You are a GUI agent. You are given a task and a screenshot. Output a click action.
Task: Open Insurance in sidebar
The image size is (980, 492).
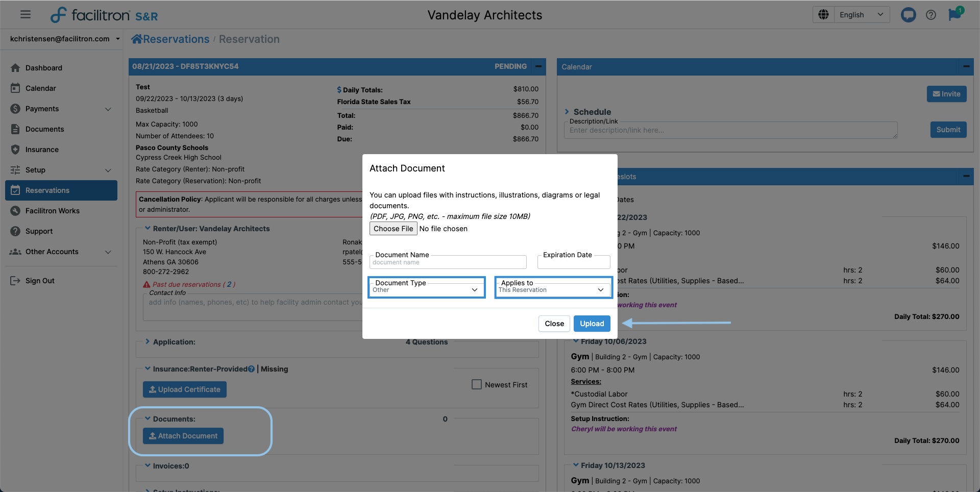pos(61,150)
